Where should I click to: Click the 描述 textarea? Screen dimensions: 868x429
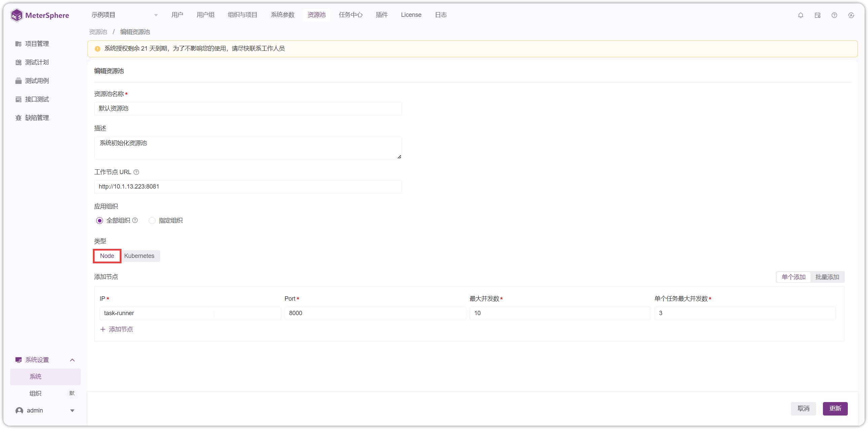pos(248,148)
